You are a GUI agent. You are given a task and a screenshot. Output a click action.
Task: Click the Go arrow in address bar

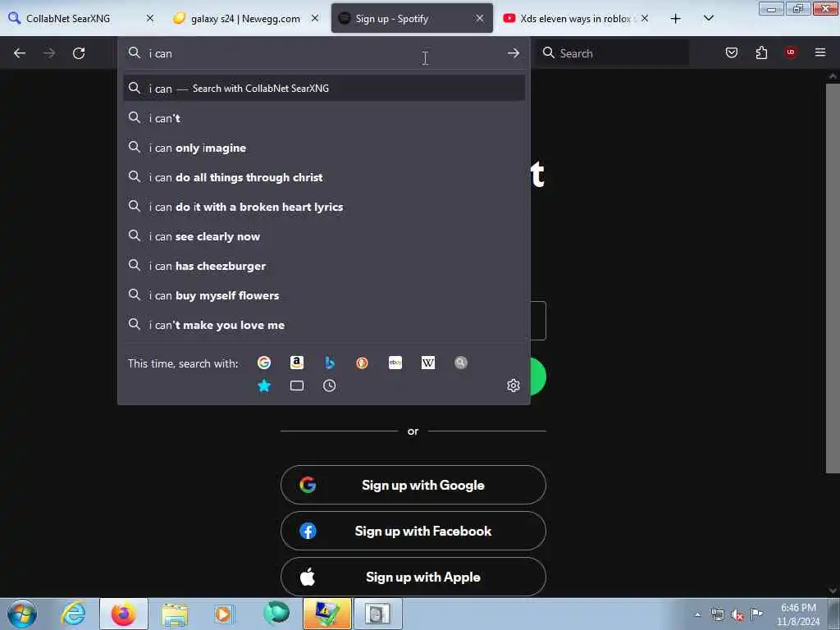coord(514,53)
